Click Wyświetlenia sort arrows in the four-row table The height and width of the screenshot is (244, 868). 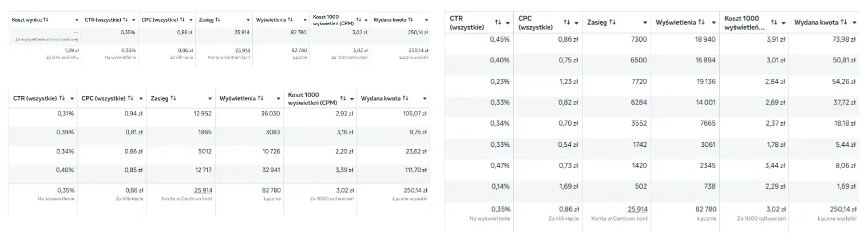261,98
